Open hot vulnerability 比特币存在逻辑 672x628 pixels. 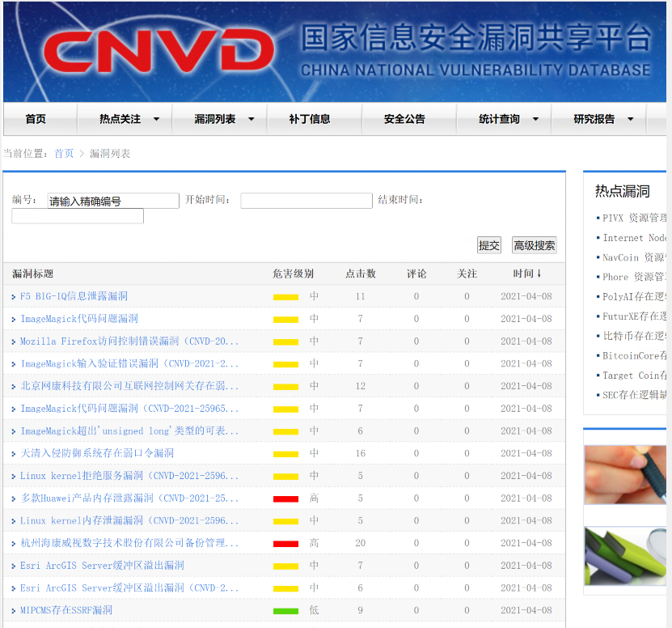[x=634, y=336]
